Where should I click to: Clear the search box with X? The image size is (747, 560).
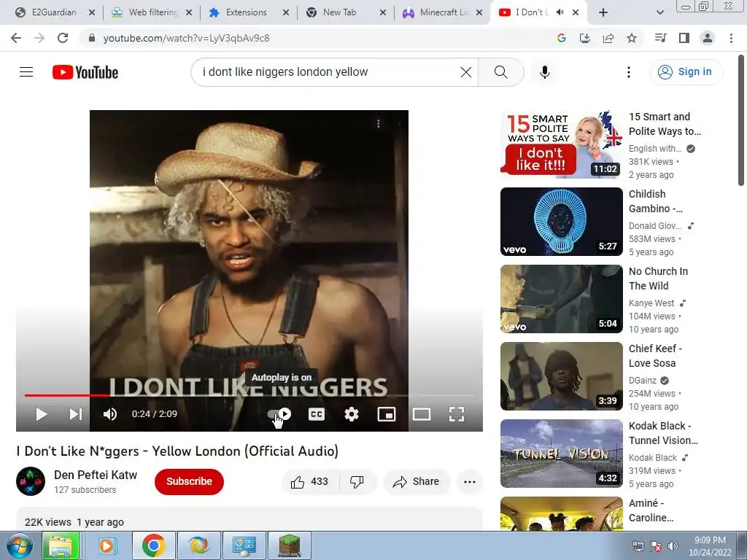click(x=466, y=72)
